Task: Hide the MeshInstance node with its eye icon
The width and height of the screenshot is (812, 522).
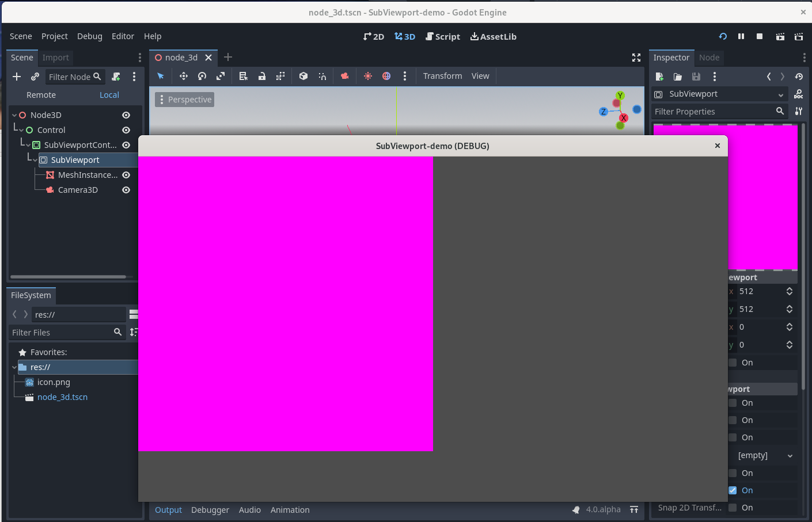Action: click(x=126, y=175)
